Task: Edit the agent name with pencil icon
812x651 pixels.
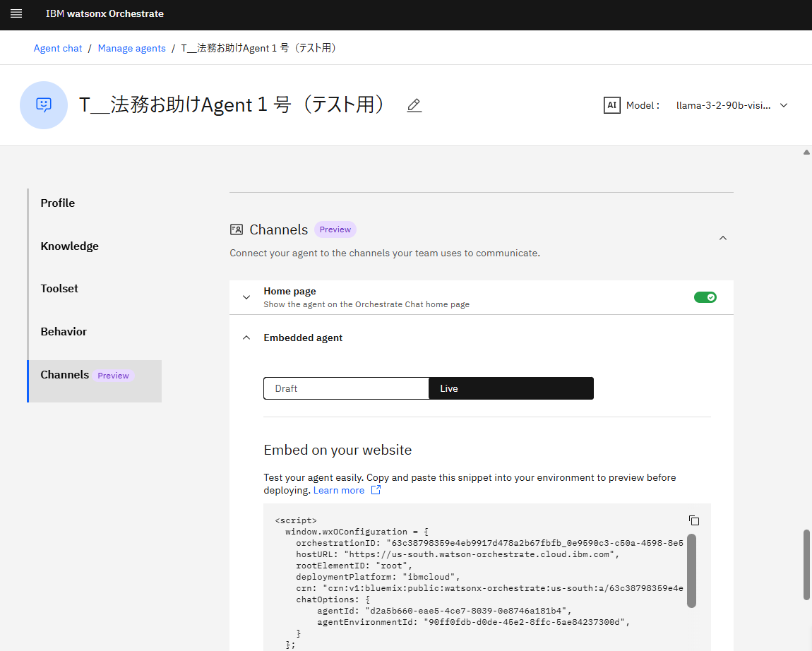Action: [414, 105]
